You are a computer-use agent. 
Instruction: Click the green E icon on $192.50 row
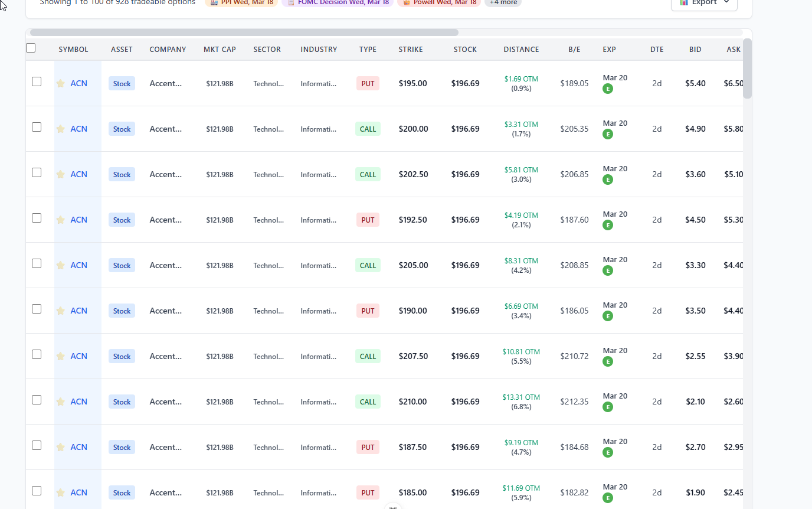tap(608, 225)
